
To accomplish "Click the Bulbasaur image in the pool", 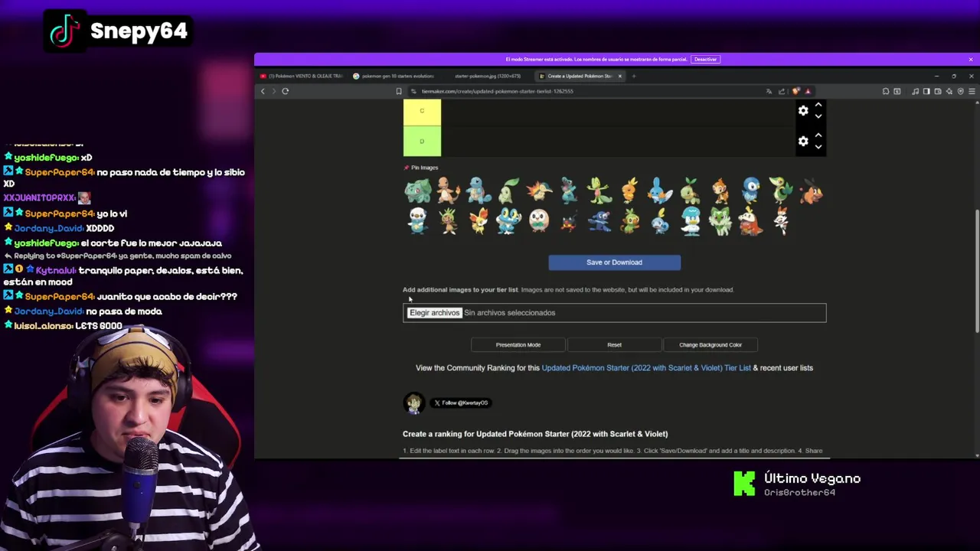I will (x=418, y=191).
